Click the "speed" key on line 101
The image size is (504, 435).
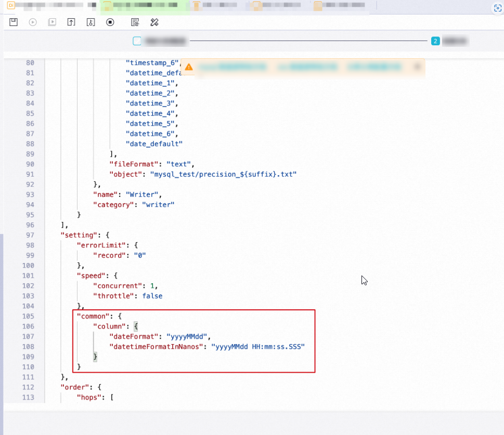[x=91, y=275]
